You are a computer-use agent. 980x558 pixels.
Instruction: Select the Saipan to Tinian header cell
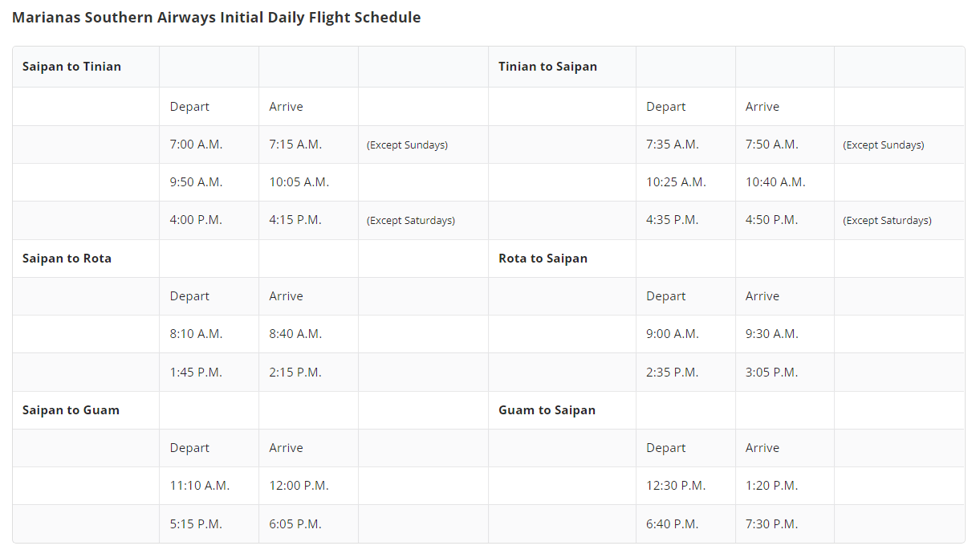(86, 67)
